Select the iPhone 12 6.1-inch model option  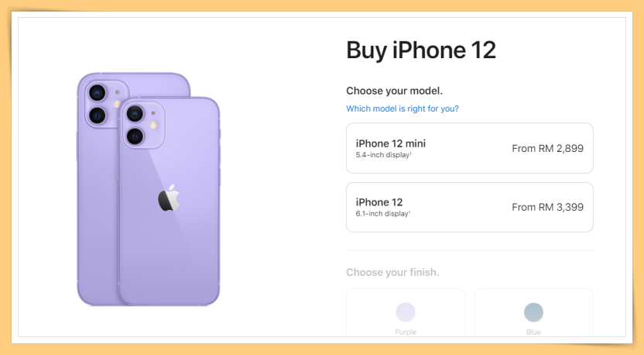coord(469,207)
